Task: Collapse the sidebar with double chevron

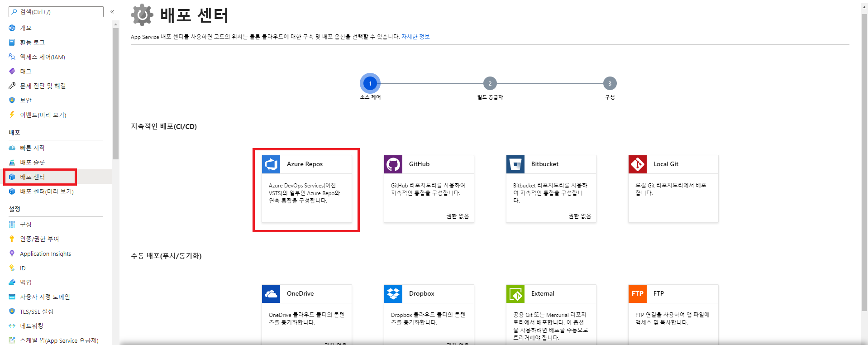Action: pyautogui.click(x=112, y=12)
